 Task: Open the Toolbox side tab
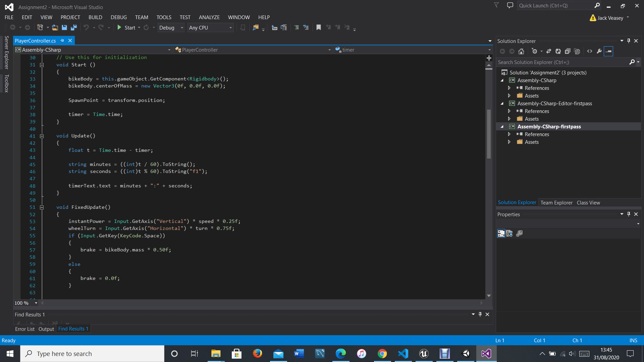pos(6,83)
